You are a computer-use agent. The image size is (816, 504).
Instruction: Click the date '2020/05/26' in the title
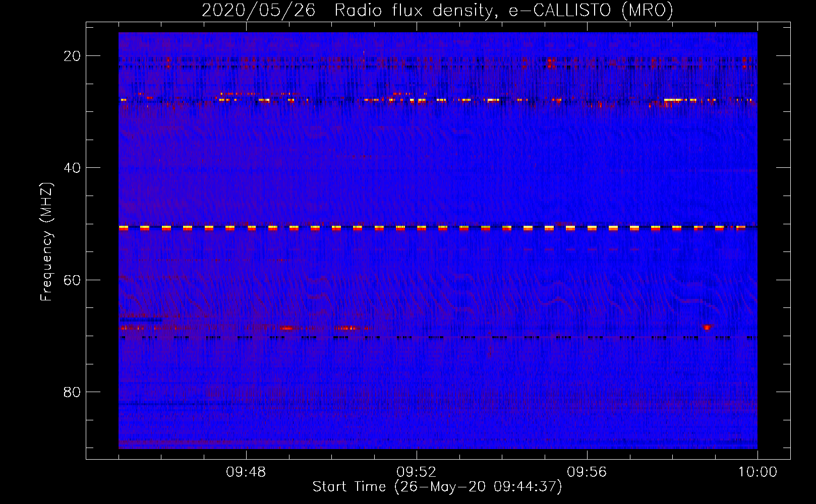point(259,11)
